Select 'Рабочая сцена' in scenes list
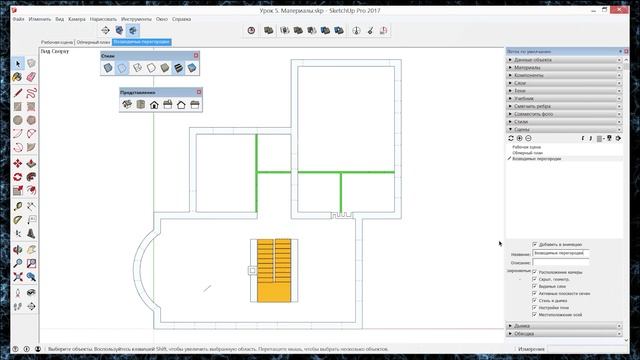This screenshot has height=360, width=640. (x=527, y=147)
